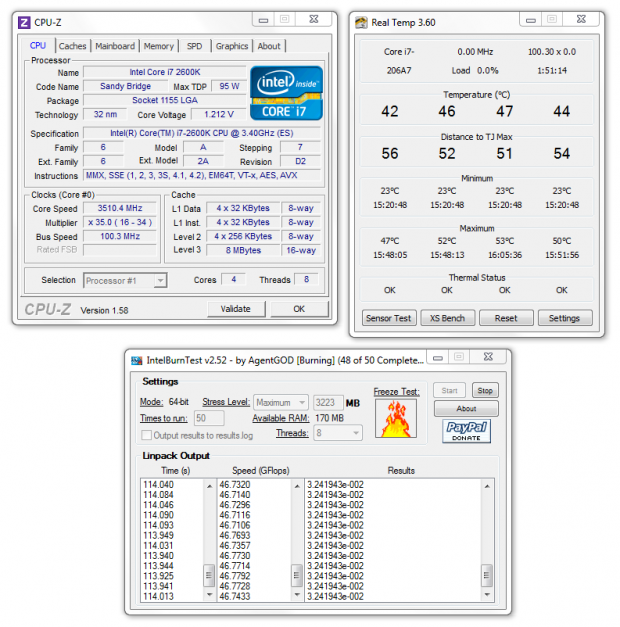Click Reset in Real Temp

pyautogui.click(x=506, y=318)
